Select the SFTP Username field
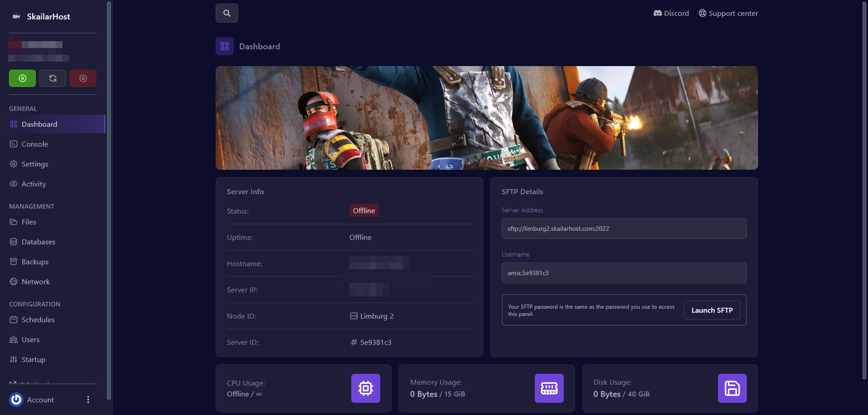The height and width of the screenshot is (415, 868). tap(624, 273)
